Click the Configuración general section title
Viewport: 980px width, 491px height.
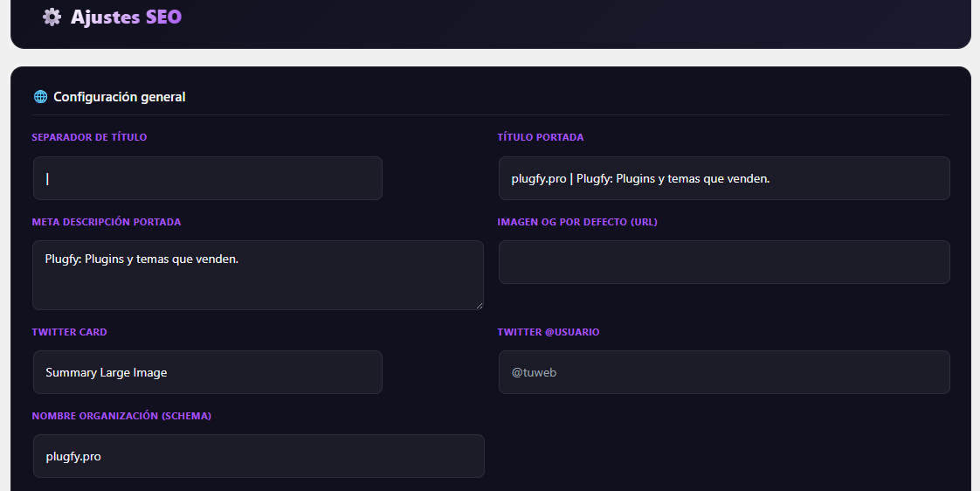(120, 97)
